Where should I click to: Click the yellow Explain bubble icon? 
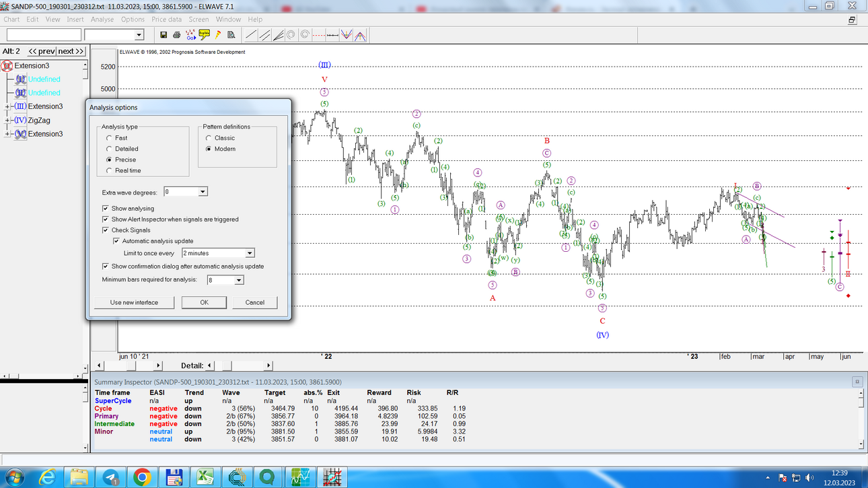(x=204, y=34)
